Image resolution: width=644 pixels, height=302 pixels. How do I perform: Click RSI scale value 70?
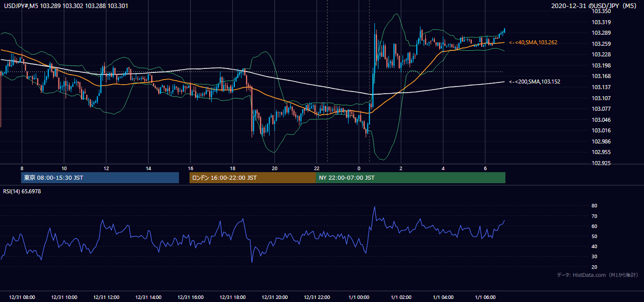point(595,216)
